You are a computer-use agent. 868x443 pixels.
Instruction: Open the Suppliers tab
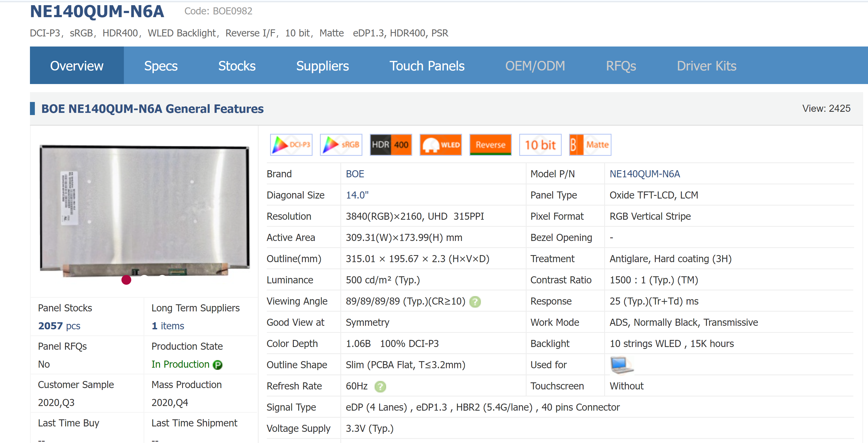click(322, 66)
